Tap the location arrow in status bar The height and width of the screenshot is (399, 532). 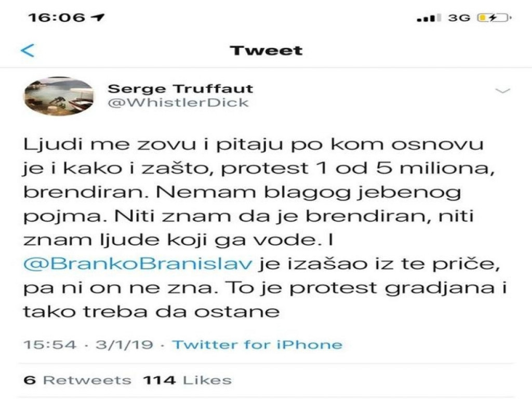97,17
